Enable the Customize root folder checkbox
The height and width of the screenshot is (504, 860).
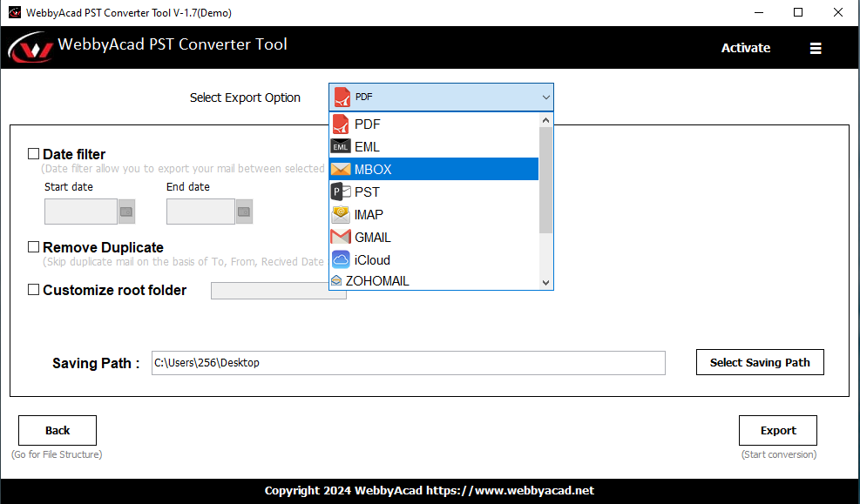(33, 289)
